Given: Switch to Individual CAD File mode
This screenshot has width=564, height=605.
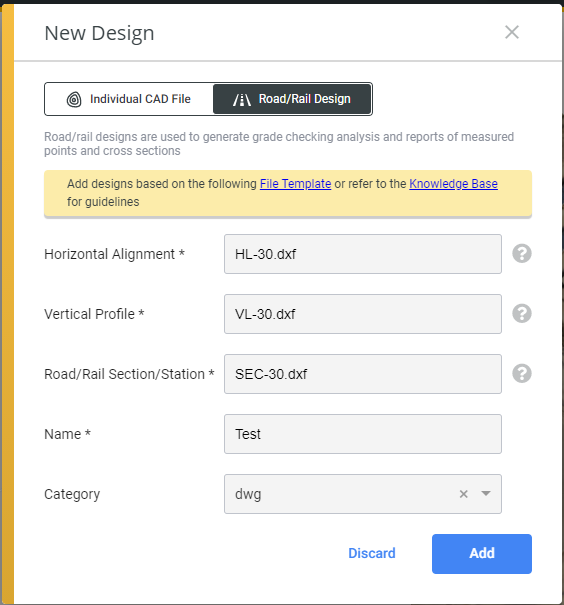Looking at the screenshot, I should click(x=129, y=99).
